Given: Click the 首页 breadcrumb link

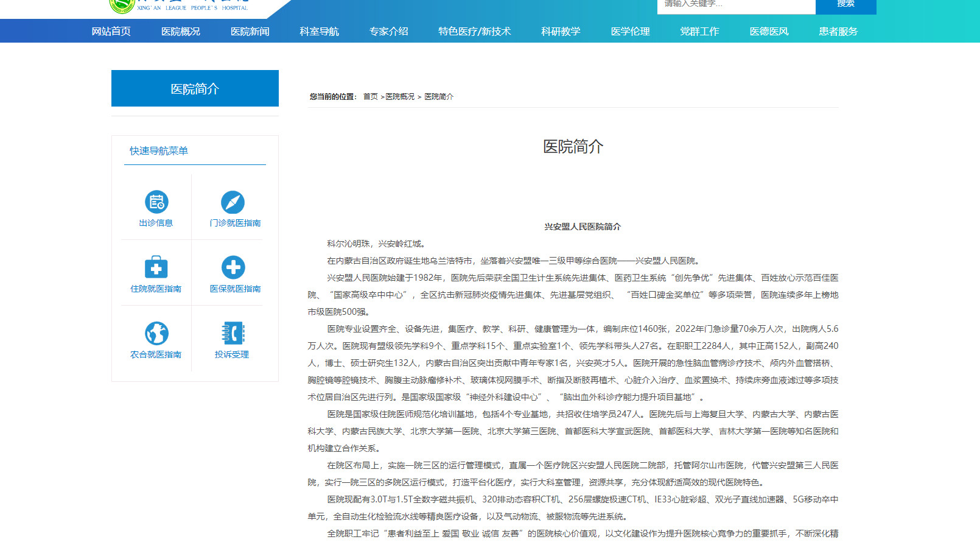Looking at the screenshot, I should (371, 96).
